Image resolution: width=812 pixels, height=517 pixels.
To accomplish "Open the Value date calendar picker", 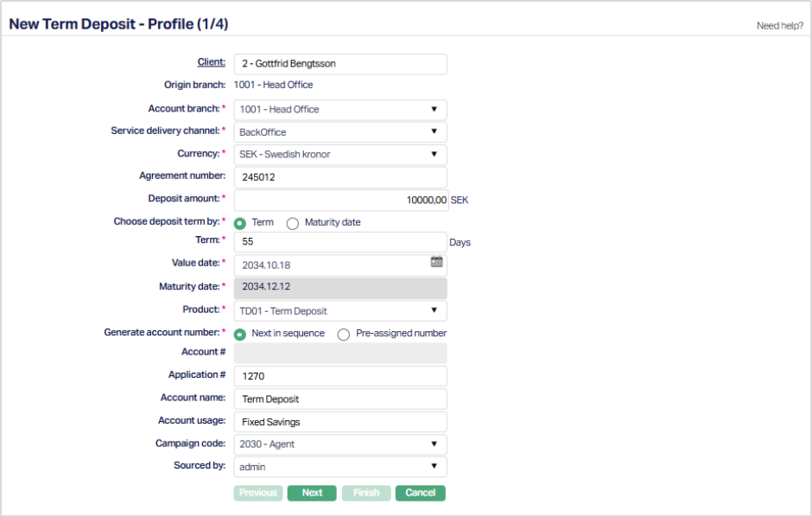I will click(x=436, y=262).
